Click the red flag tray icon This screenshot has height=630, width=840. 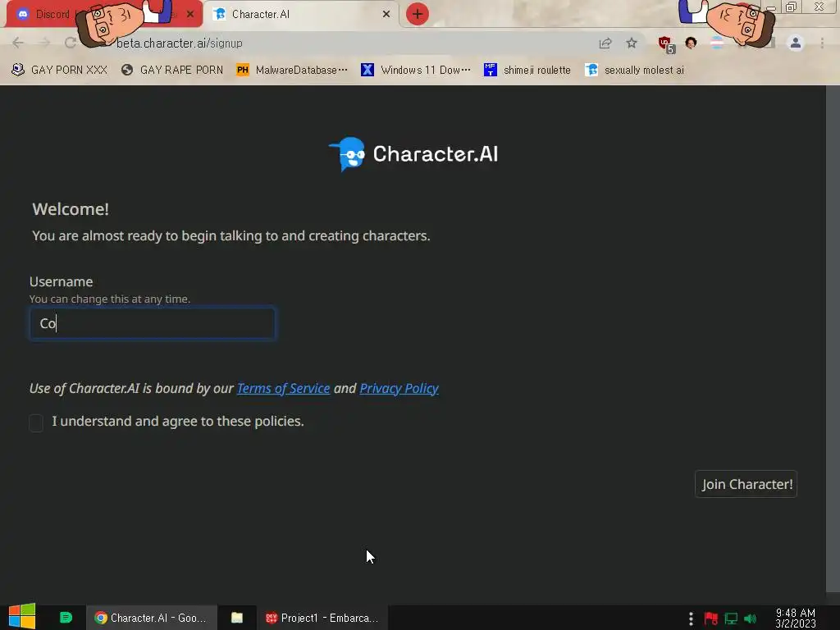click(x=711, y=619)
